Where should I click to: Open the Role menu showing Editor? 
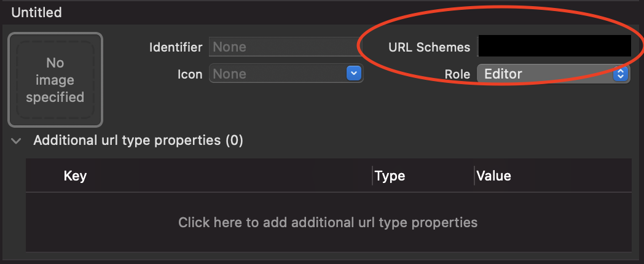coord(547,74)
